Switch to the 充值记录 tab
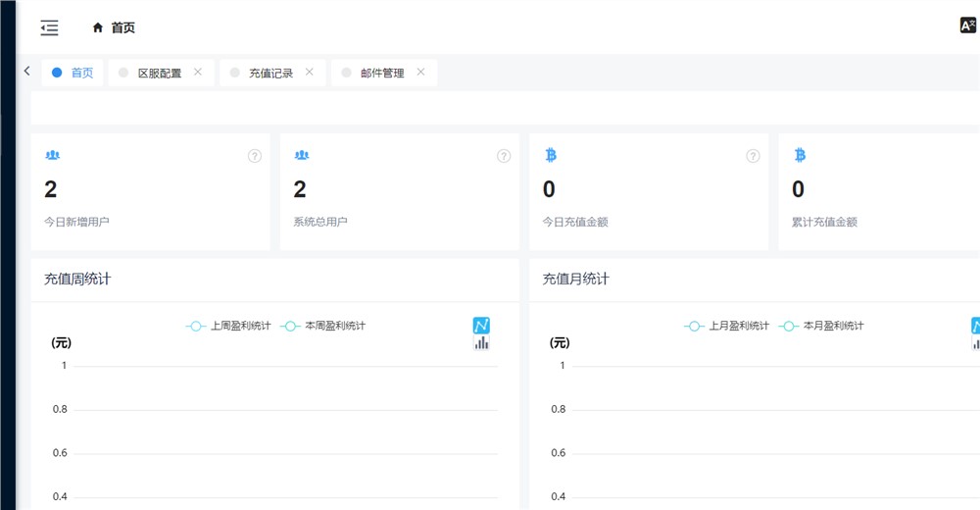This screenshot has height=510, width=980. coord(270,73)
